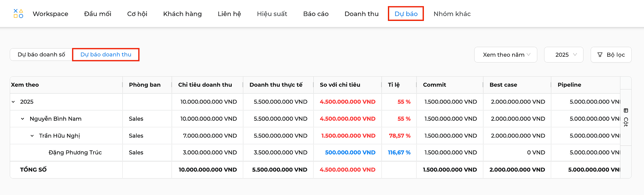Open the Cơ hội menu item
The height and width of the screenshot is (195, 644).
[137, 14]
